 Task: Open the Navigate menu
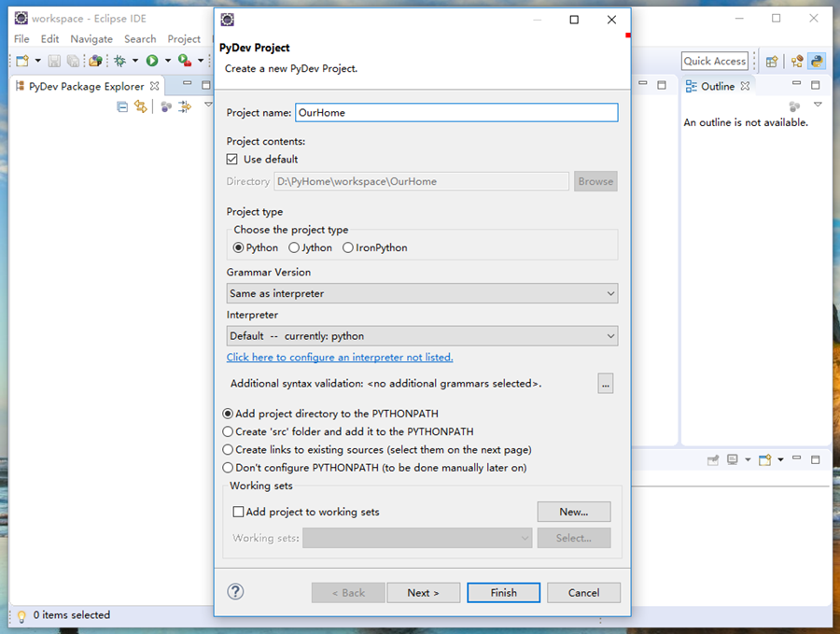tap(91, 39)
